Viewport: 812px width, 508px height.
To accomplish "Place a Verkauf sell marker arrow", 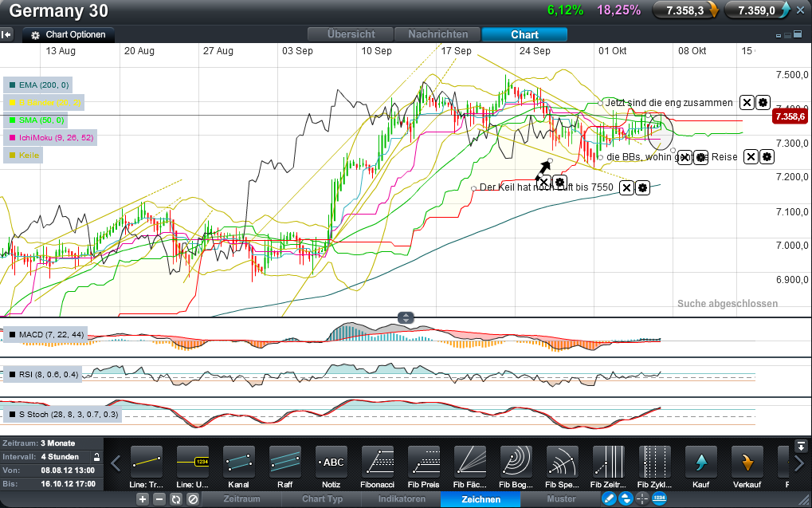I will point(747,462).
